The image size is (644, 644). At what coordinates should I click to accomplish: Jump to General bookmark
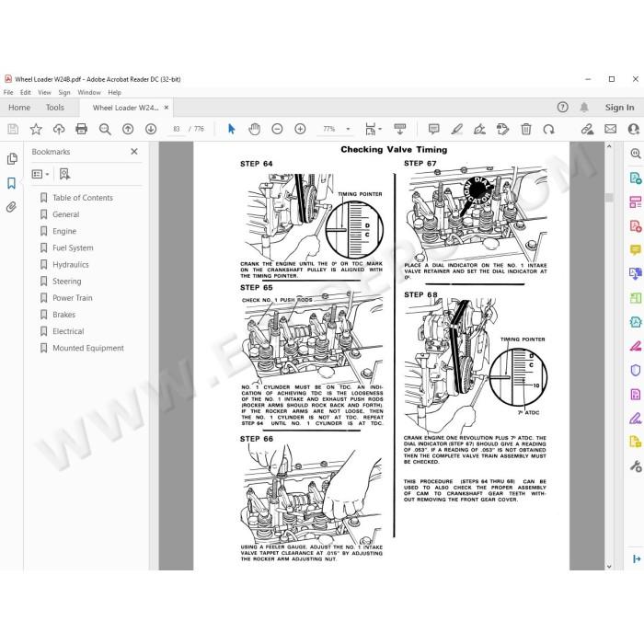[65, 214]
